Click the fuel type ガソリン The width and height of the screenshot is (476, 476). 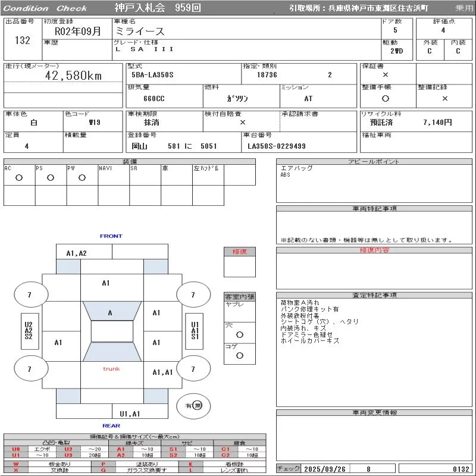click(237, 98)
